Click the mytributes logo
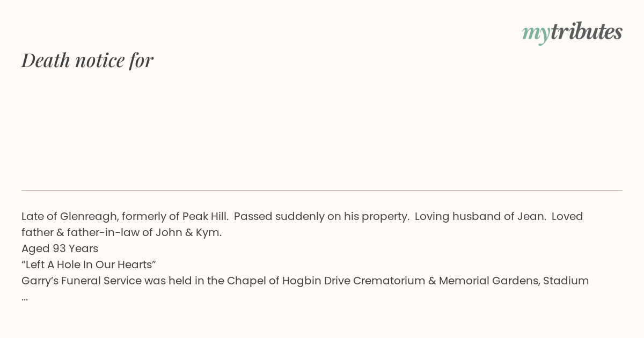The height and width of the screenshot is (338, 644). (572, 32)
